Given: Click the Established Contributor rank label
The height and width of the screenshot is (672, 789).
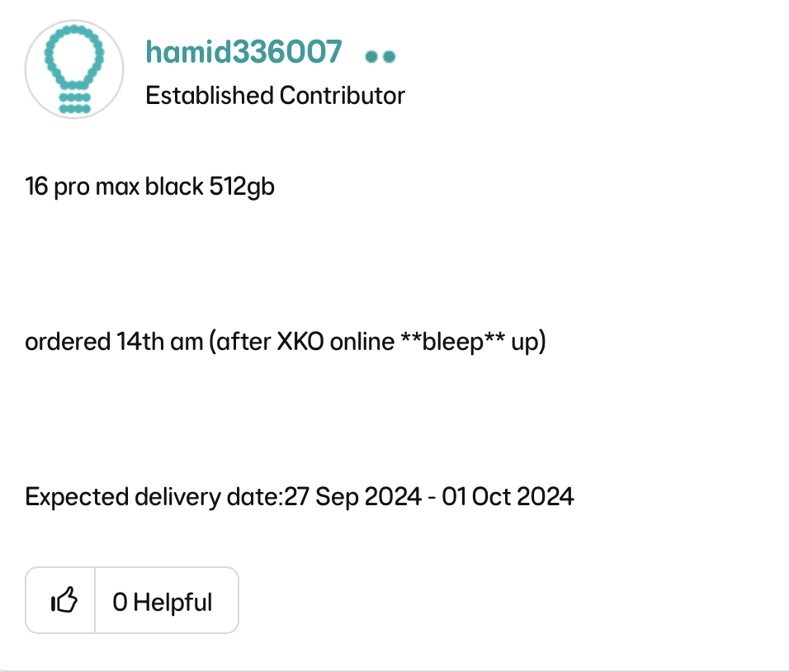Looking at the screenshot, I should pyautogui.click(x=275, y=96).
